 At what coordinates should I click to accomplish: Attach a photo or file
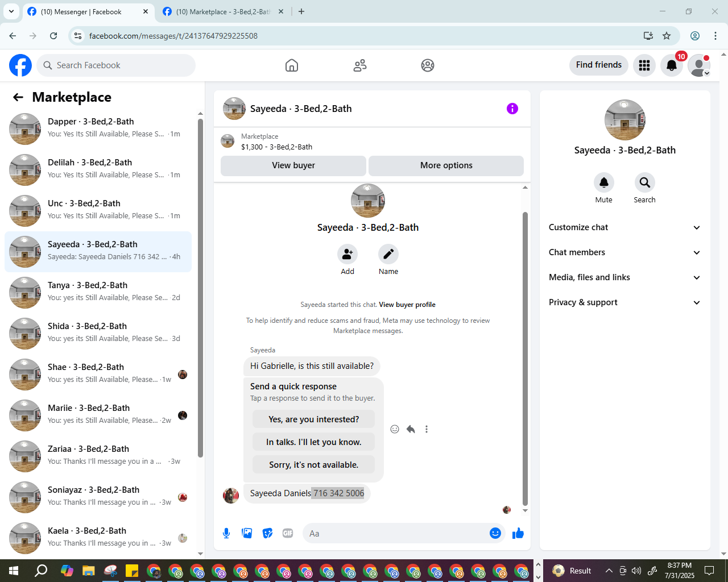[x=247, y=533]
